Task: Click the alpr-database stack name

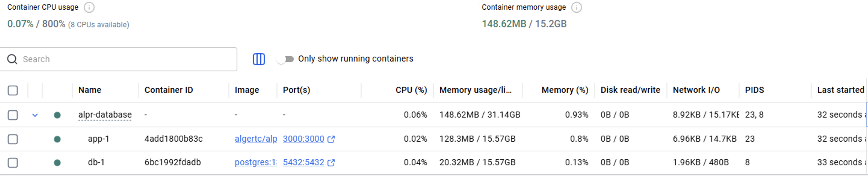Action: pyautogui.click(x=105, y=115)
